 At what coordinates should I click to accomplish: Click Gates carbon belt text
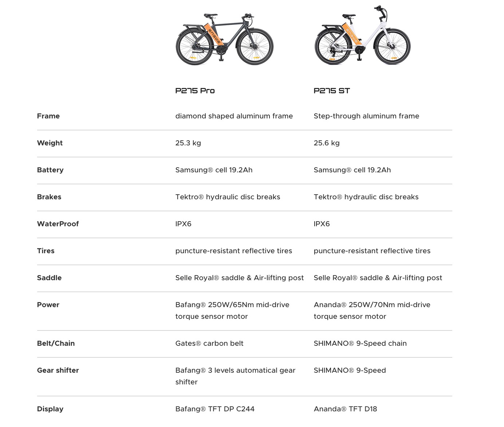pyautogui.click(x=209, y=343)
